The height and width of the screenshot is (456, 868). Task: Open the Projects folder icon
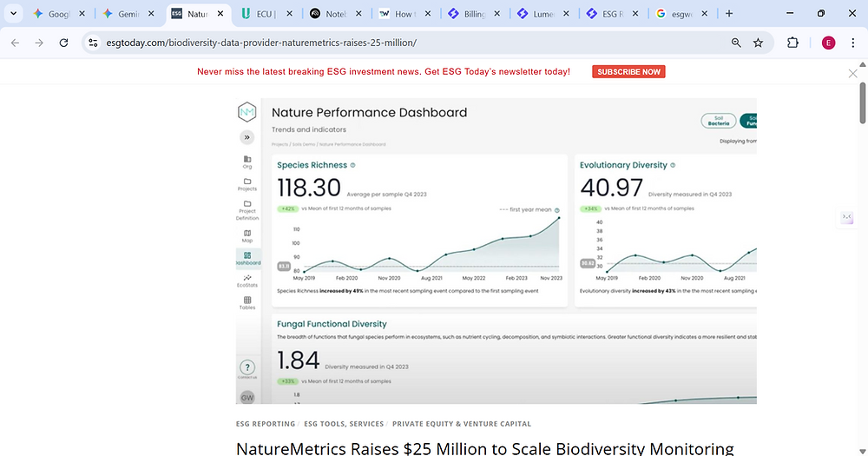[x=247, y=184]
